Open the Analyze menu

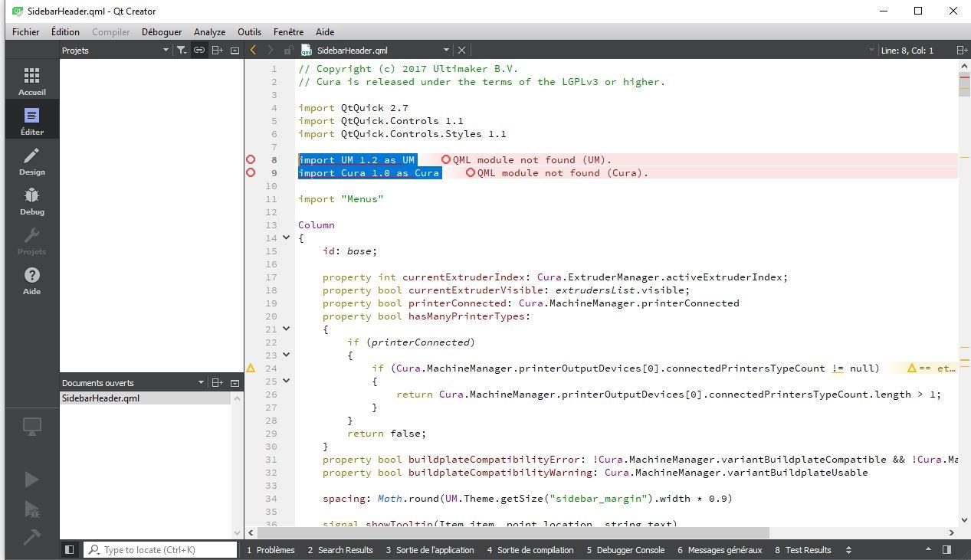point(209,32)
